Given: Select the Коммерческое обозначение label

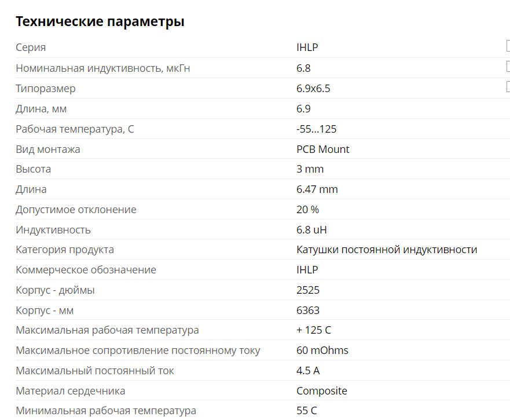Looking at the screenshot, I should point(86,270).
